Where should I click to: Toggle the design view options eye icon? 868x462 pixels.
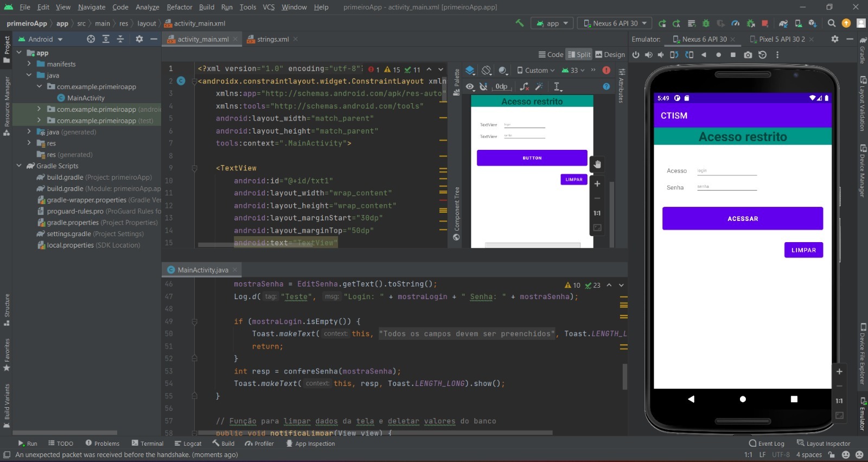coord(470,87)
